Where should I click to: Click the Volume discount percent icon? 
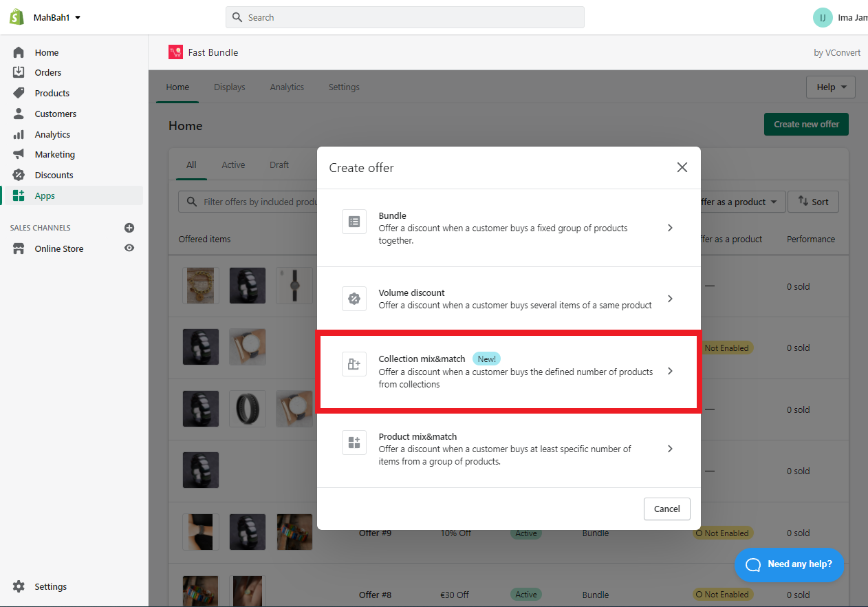tap(354, 299)
